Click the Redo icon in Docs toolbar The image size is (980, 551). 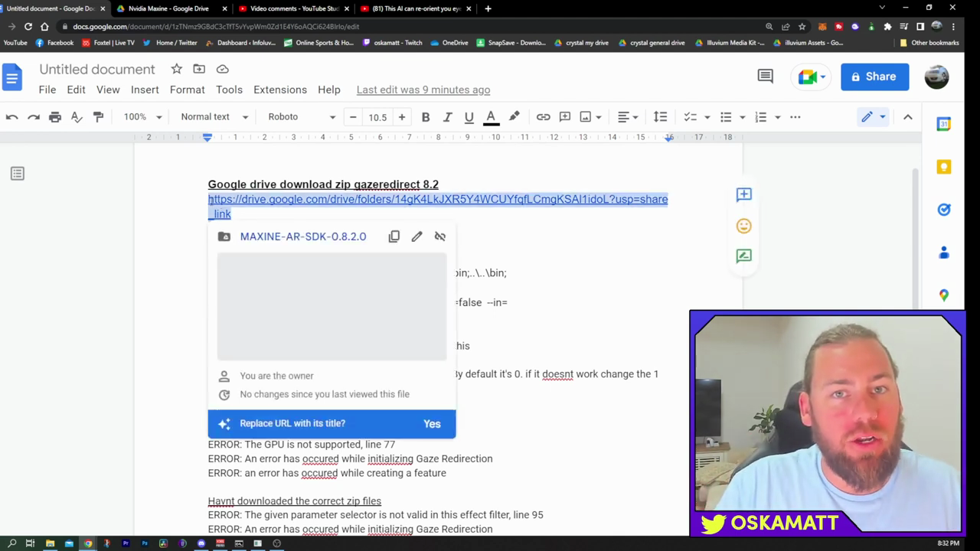tap(34, 117)
